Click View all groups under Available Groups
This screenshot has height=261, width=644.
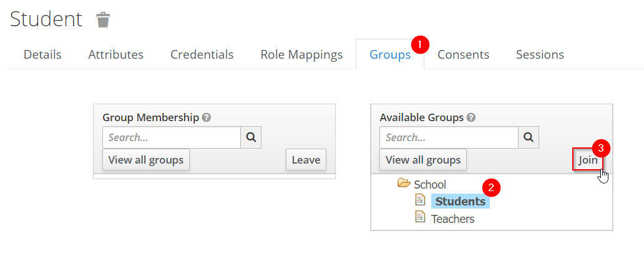click(423, 160)
